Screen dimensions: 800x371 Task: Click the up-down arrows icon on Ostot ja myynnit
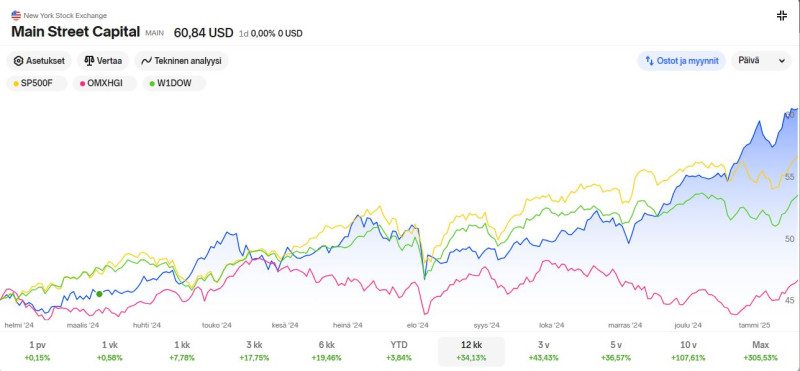point(649,61)
